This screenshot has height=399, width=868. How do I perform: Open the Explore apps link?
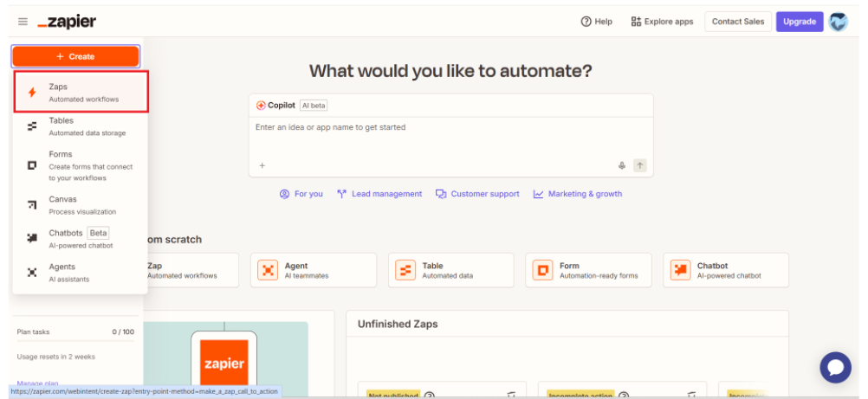(x=662, y=22)
